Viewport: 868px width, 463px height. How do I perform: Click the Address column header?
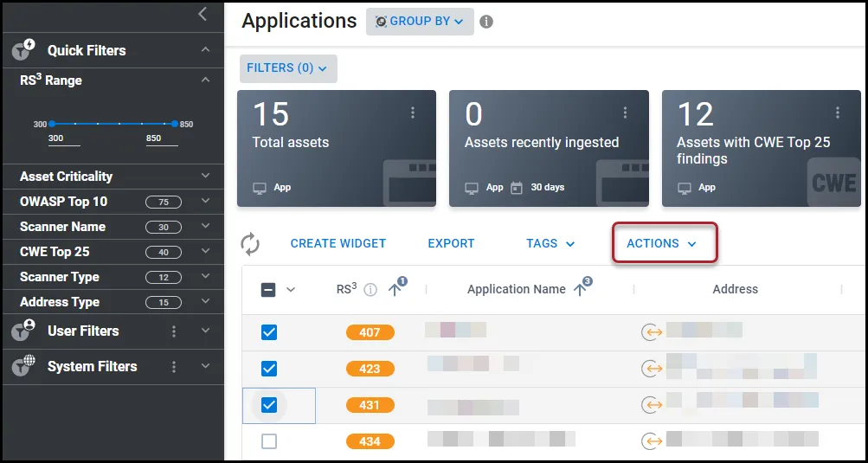[x=735, y=289]
